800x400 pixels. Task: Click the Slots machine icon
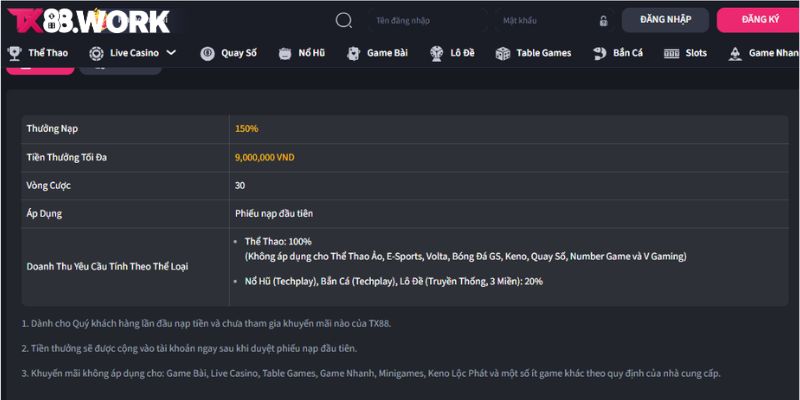(x=671, y=53)
